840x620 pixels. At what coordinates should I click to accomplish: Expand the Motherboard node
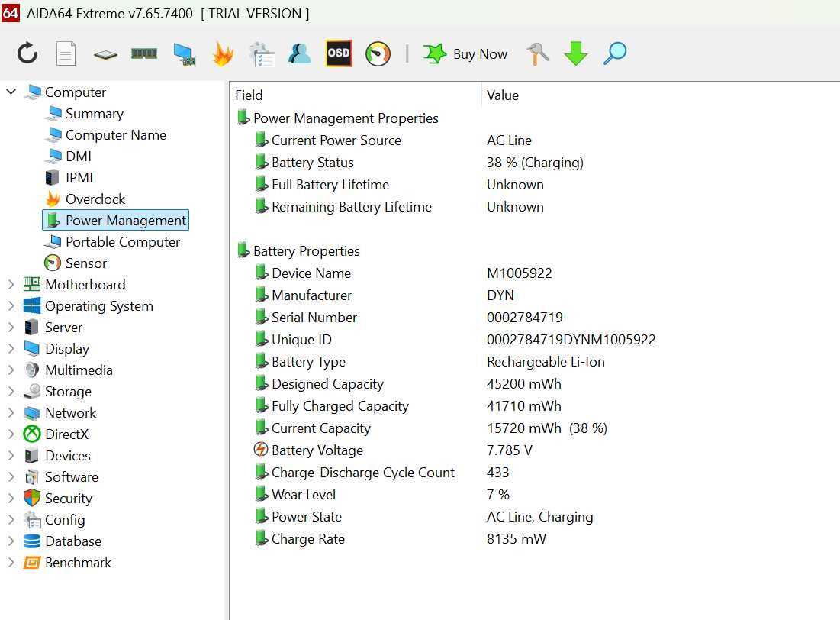pos(11,285)
